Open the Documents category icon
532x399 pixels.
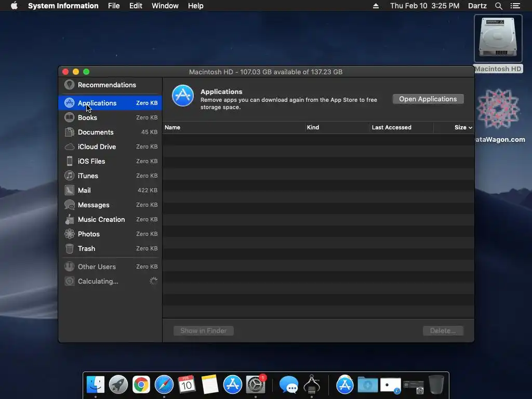click(69, 132)
